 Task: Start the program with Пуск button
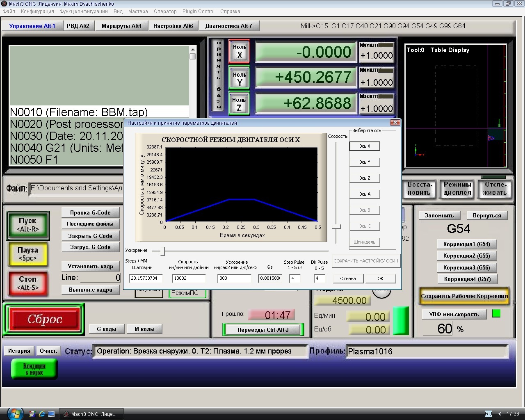point(28,225)
